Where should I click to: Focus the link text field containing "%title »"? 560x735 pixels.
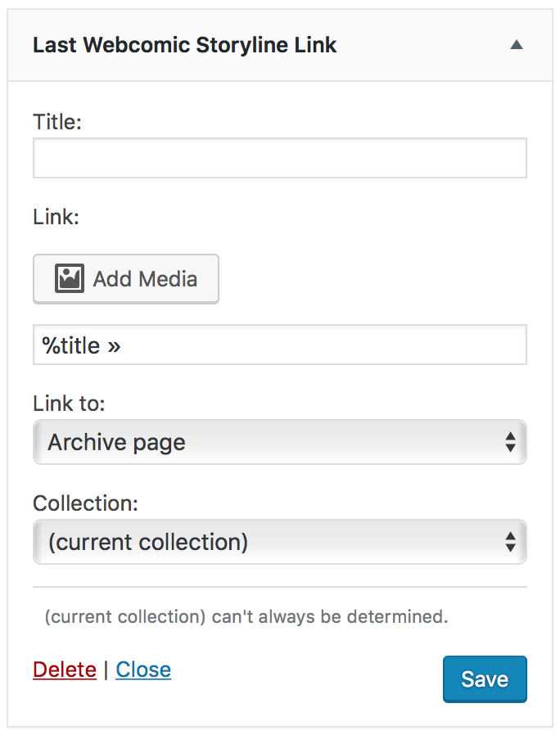coord(279,345)
